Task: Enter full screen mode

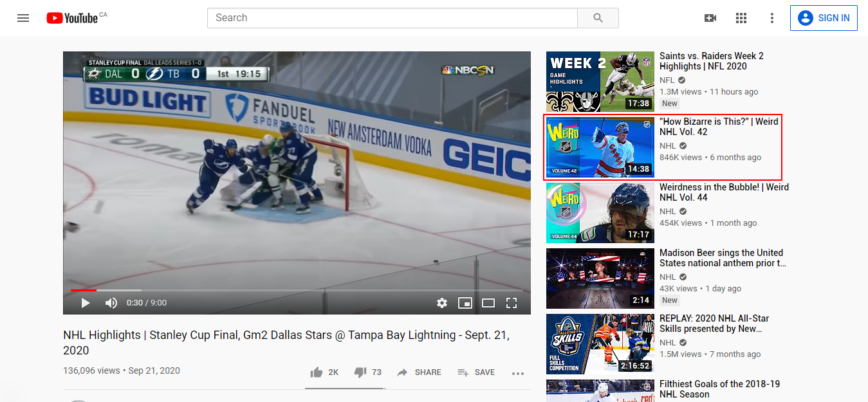Action: click(x=512, y=303)
